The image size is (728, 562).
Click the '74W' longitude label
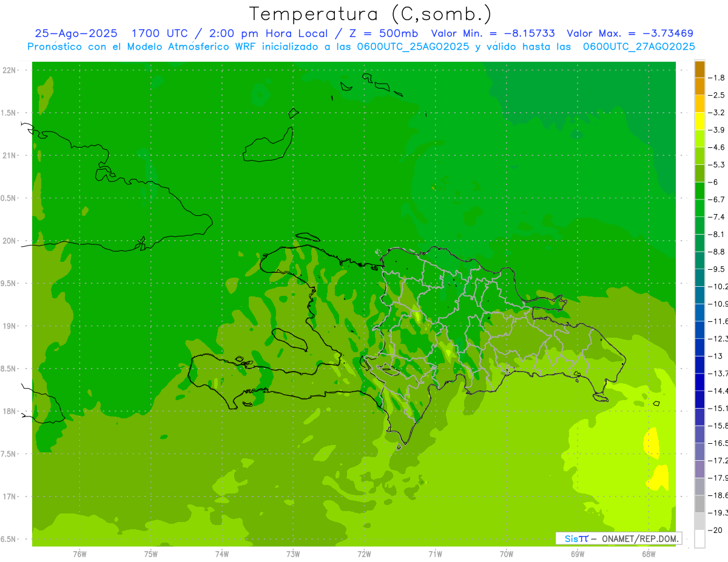(x=222, y=554)
